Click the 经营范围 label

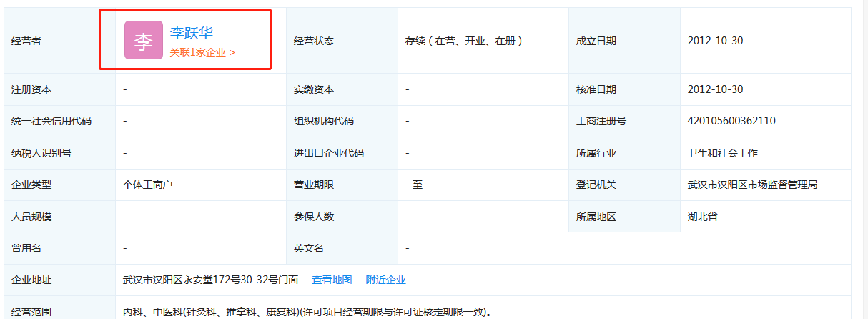pyautogui.click(x=31, y=312)
